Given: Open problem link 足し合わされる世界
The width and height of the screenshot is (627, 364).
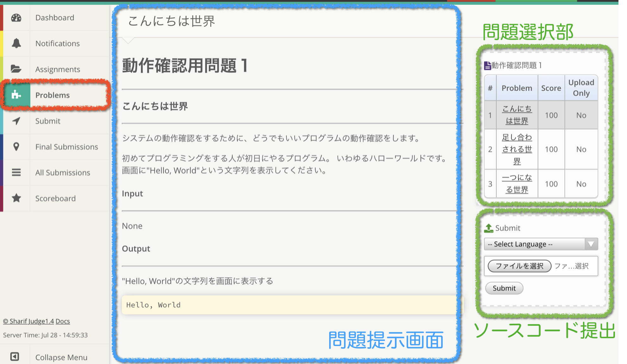Looking at the screenshot, I should [x=517, y=149].
